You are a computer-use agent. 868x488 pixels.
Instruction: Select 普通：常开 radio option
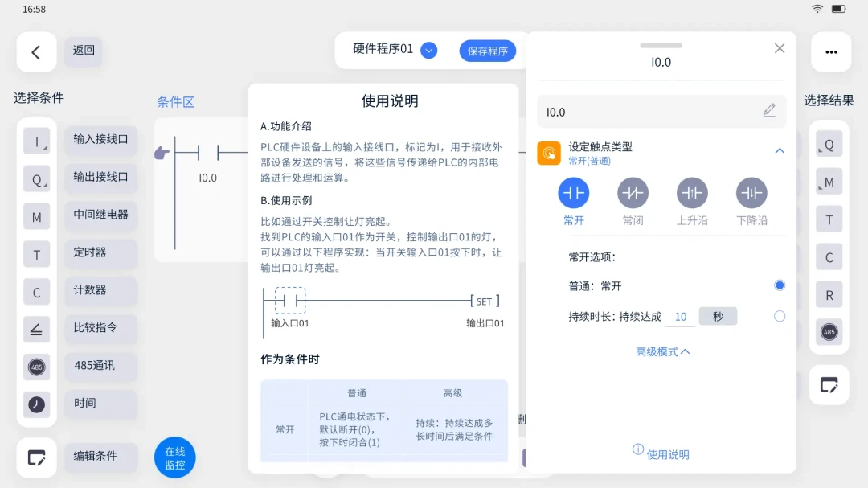[x=780, y=285]
